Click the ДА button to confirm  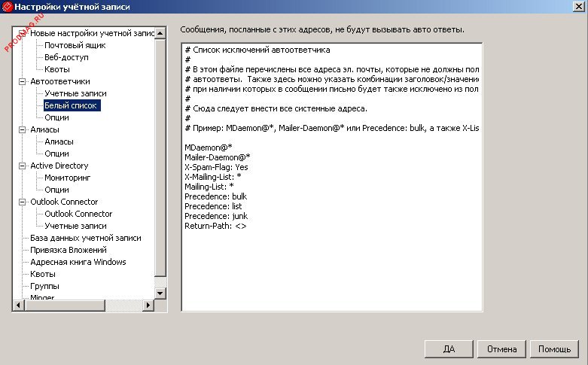448,349
